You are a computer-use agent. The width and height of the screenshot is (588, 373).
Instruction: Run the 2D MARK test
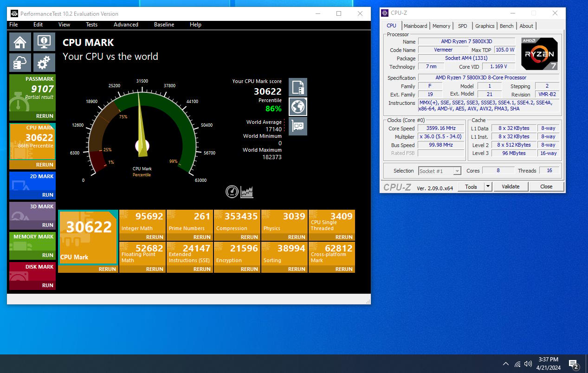(32, 186)
